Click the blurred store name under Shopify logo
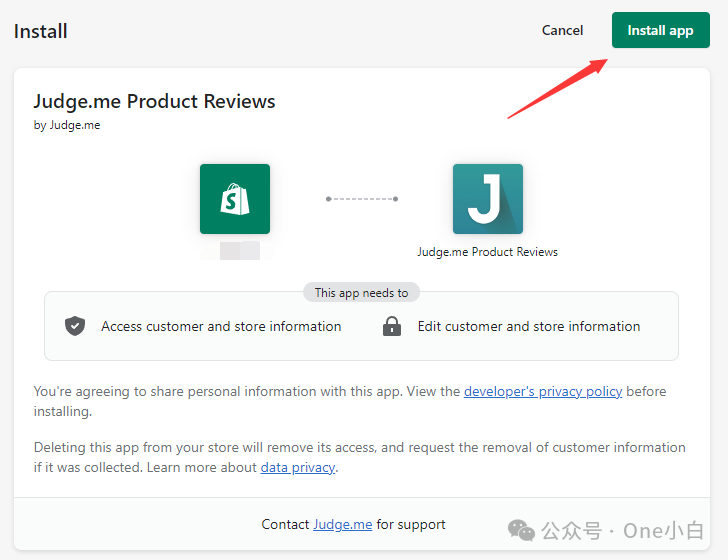 click(235, 251)
